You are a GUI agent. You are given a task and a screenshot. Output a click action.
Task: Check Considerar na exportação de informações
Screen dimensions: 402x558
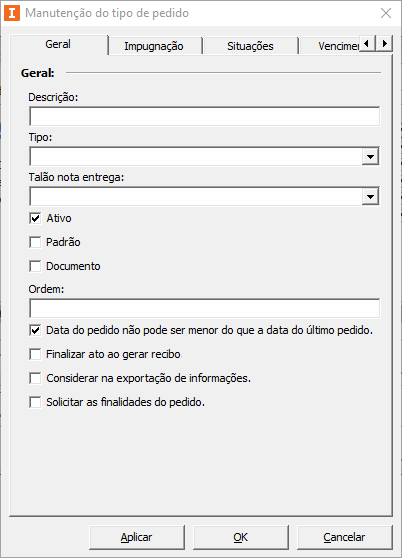[35, 378]
